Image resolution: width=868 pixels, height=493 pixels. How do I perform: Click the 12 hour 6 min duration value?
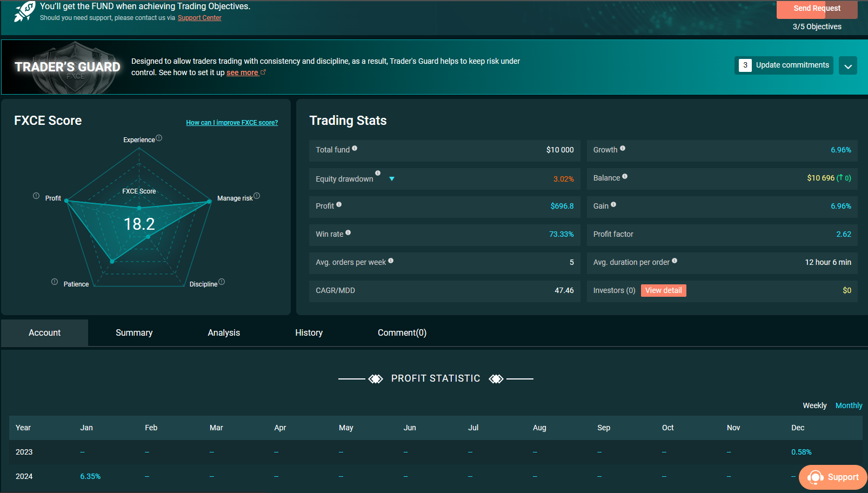(x=828, y=262)
